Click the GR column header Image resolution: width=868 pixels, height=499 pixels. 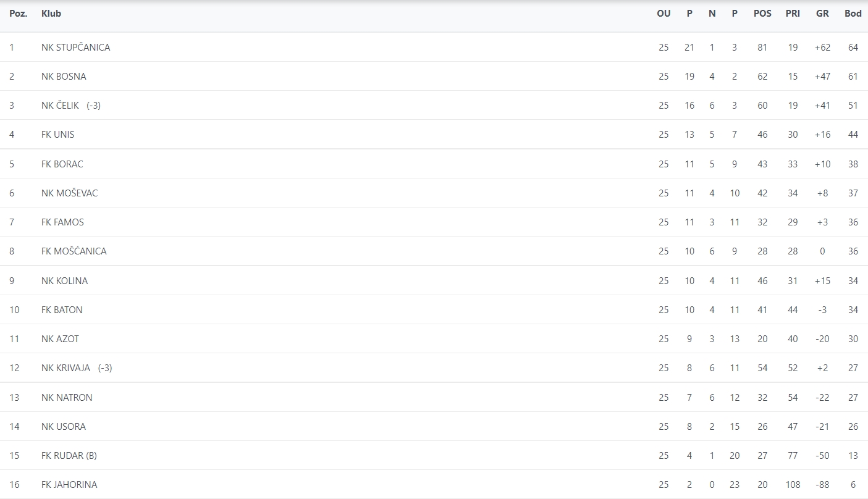click(822, 14)
